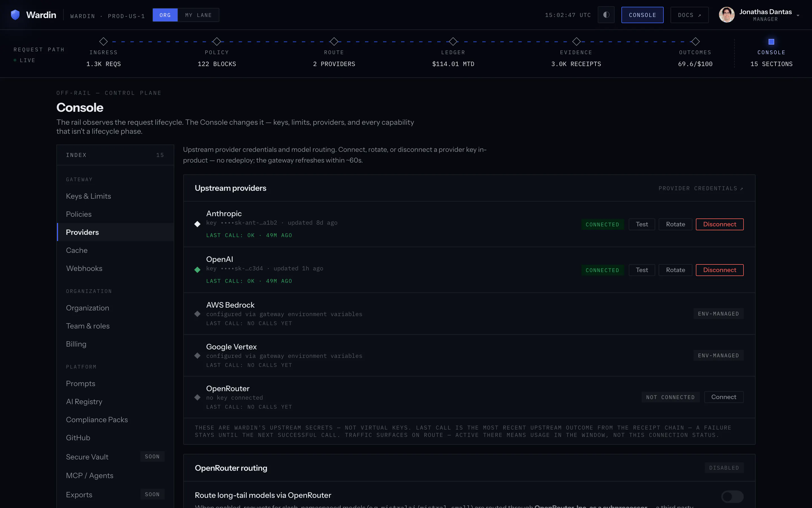Viewport: 812px width, 508px height.
Task: Click the NOT CONNECTED badge
Action: 670,397
